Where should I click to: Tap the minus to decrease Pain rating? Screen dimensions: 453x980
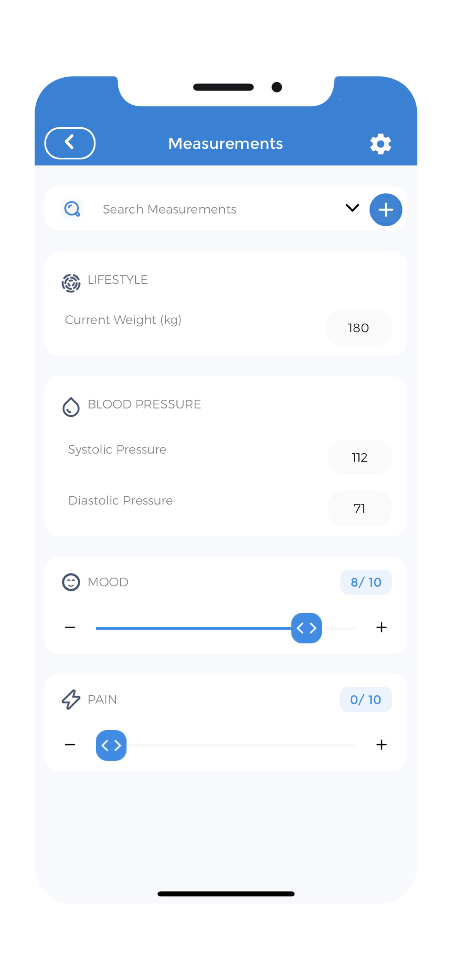point(70,745)
